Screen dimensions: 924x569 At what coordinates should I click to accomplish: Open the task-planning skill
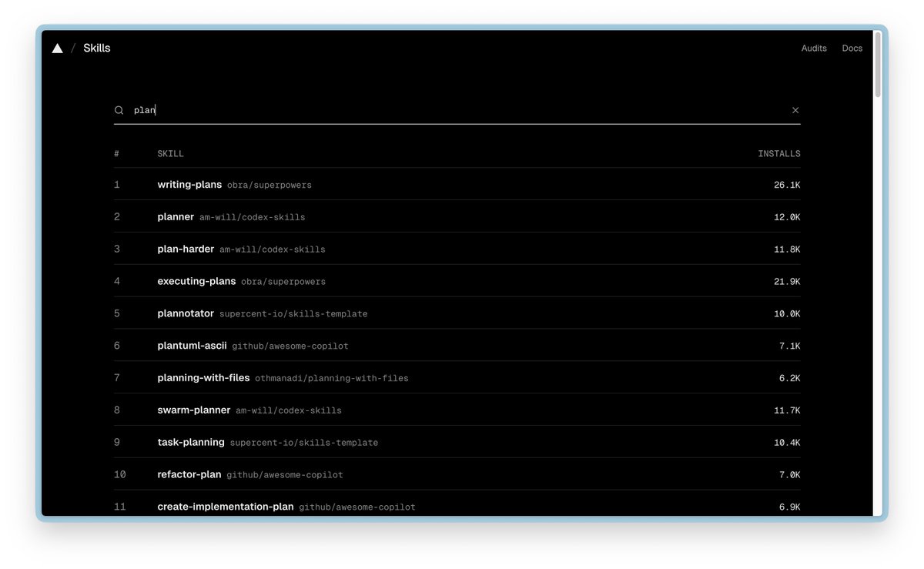(x=191, y=443)
